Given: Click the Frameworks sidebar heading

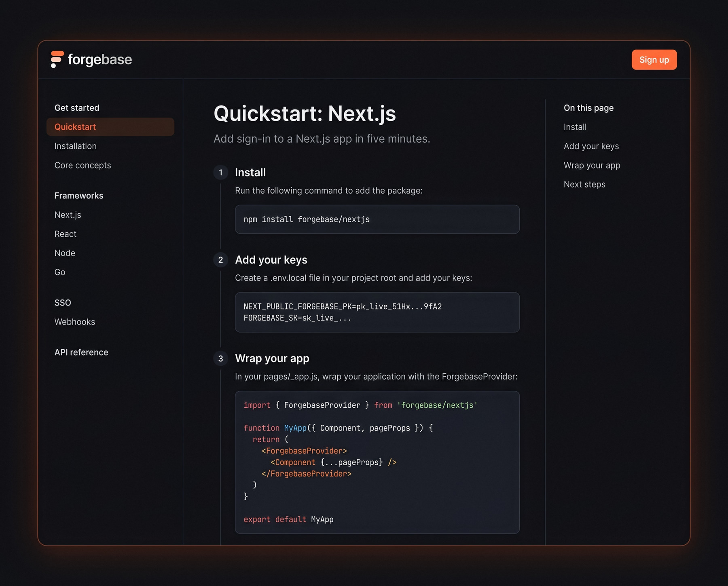Looking at the screenshot, I should coord(79,196).
